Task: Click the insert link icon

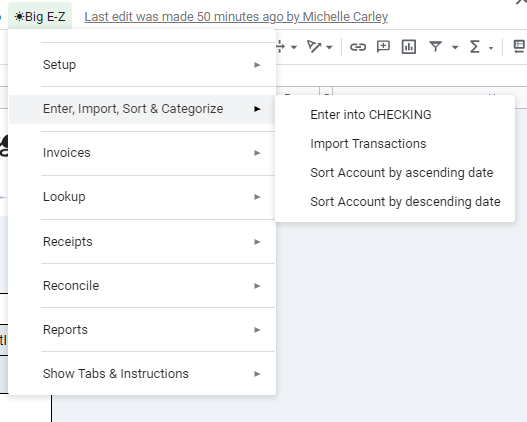Action: point(358,47)
